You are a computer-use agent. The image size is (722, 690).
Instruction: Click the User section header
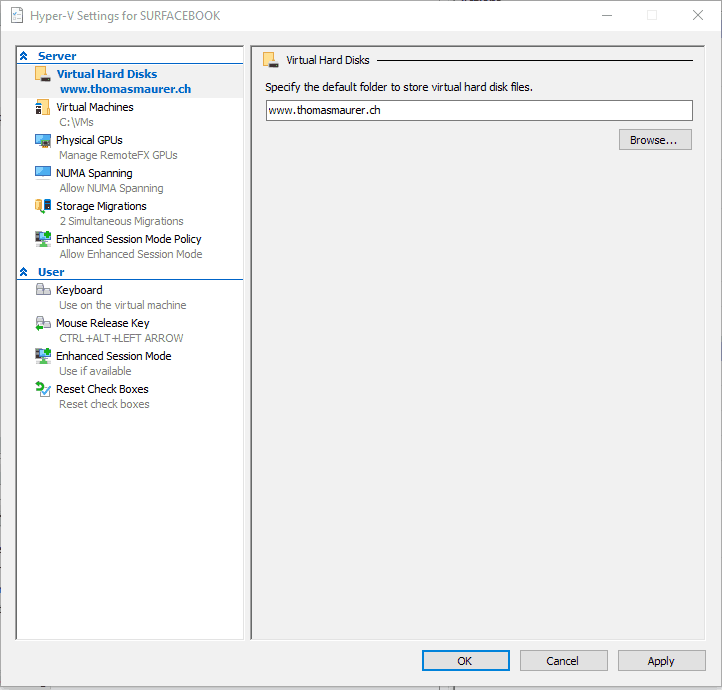pos(51,272)
